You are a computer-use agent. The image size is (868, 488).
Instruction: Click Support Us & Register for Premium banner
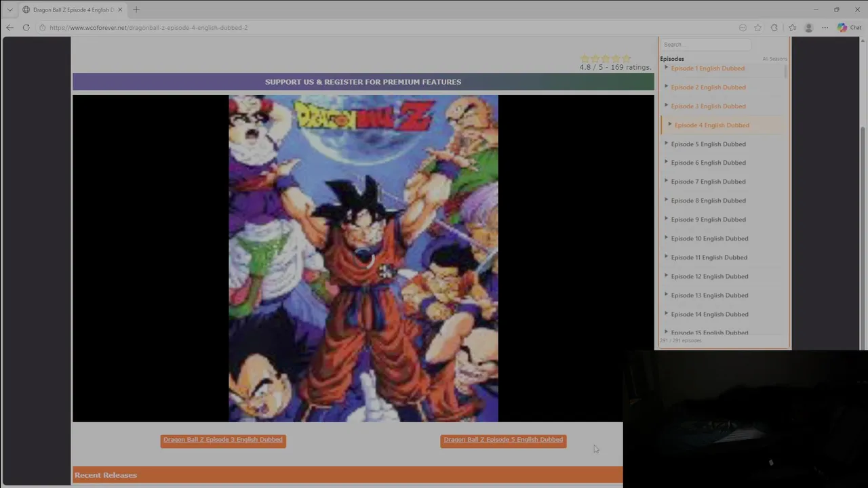(363, 82)
